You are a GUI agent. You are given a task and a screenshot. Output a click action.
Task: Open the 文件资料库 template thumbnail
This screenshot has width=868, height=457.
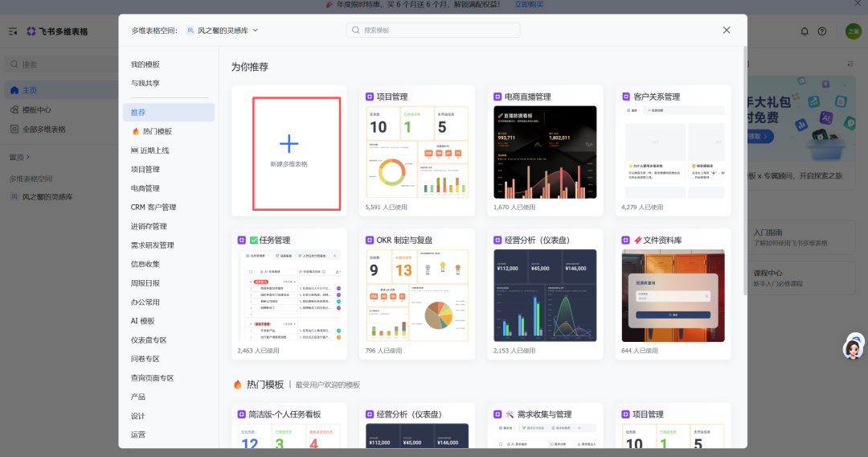click(673, 295)
